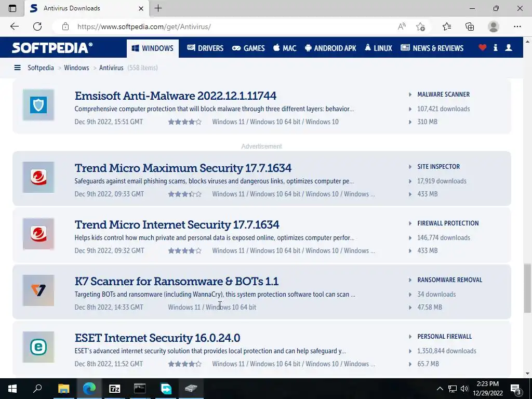Click Trend Micro Maximum Security star rating
532x399 pixels.
185,194
